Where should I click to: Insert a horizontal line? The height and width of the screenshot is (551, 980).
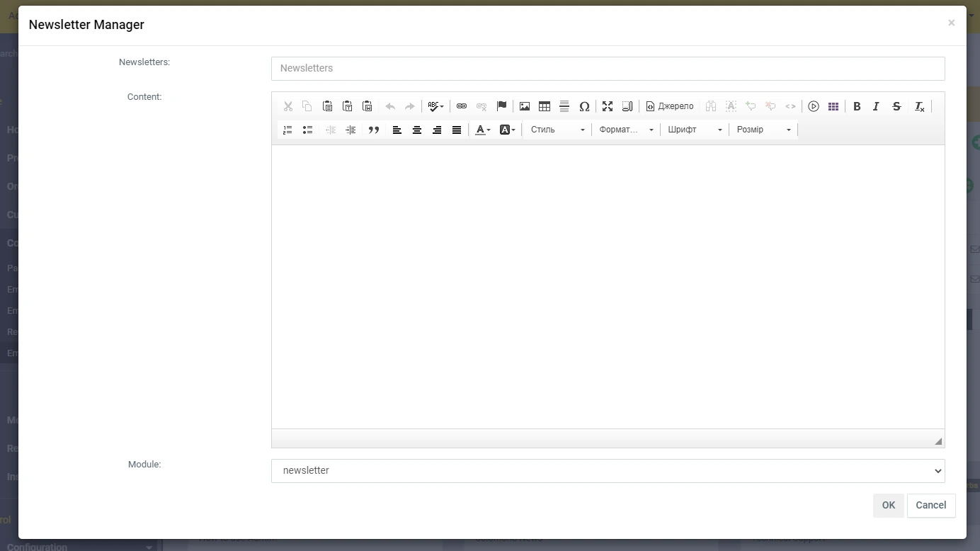(564, 106)
